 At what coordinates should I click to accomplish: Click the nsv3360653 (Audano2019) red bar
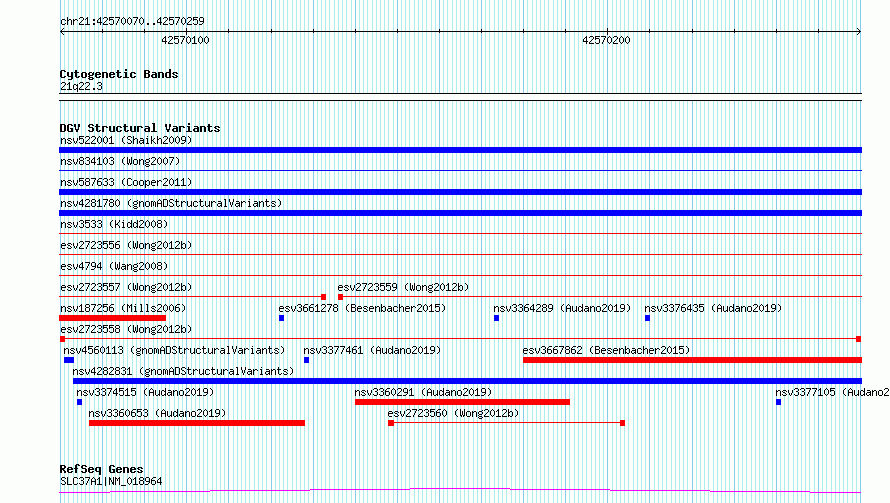coord(197,423)
